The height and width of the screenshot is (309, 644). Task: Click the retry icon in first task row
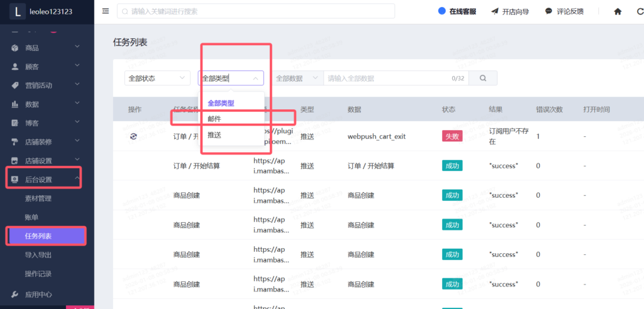pyautogui.click(x=133, y=136)
